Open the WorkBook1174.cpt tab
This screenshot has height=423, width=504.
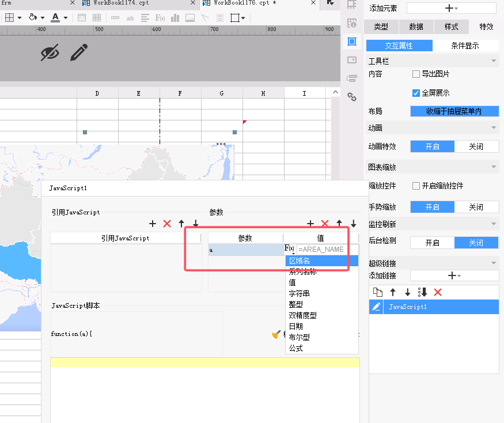(121, 3)
